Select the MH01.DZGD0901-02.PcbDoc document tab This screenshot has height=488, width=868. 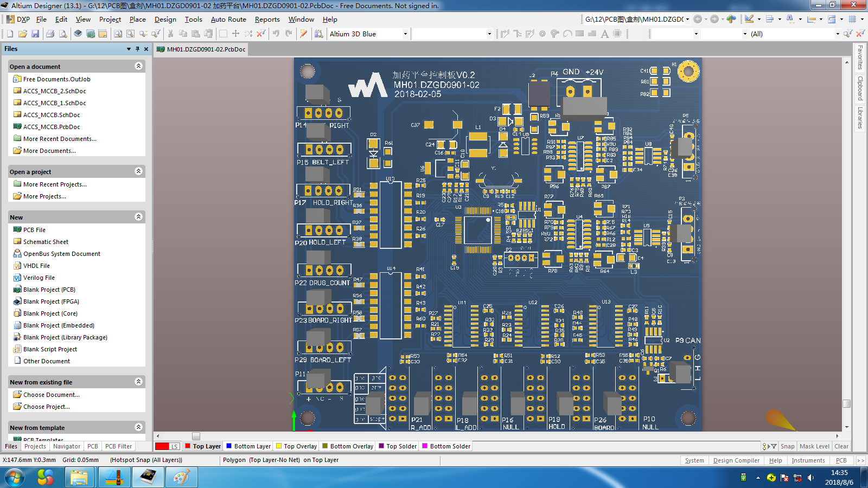pyautogui.click(x=201, y=49)
